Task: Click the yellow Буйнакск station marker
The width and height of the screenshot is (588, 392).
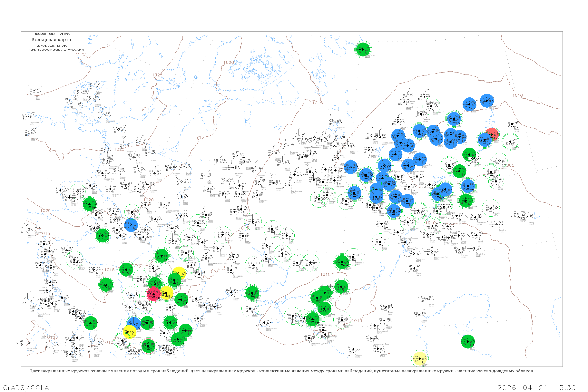Action: click(420, 359)
